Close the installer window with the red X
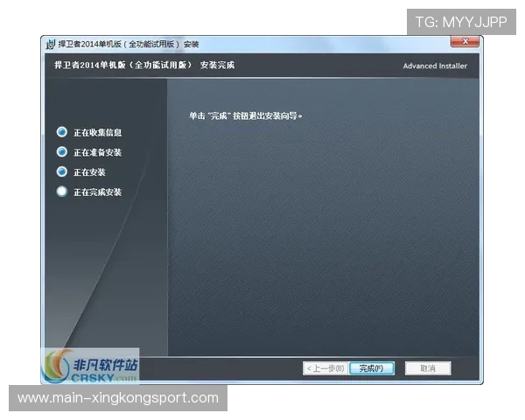Image resolution: width=525 pixels, height=420 pixels. coord(465,41)
